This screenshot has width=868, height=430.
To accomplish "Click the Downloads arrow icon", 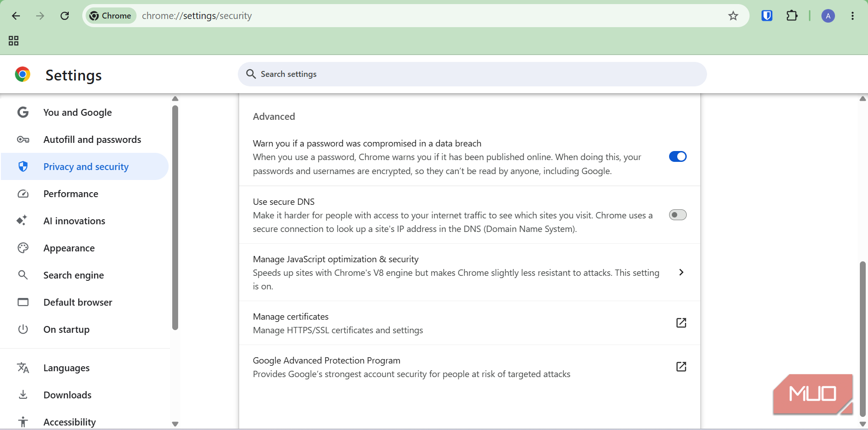I will (x=23, y=395).
